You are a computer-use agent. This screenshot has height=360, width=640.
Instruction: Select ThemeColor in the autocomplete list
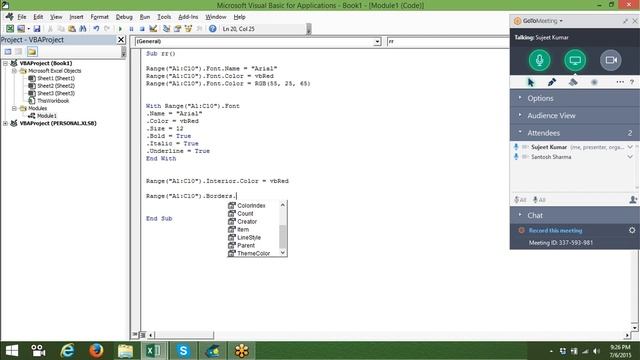coord(253,253)
